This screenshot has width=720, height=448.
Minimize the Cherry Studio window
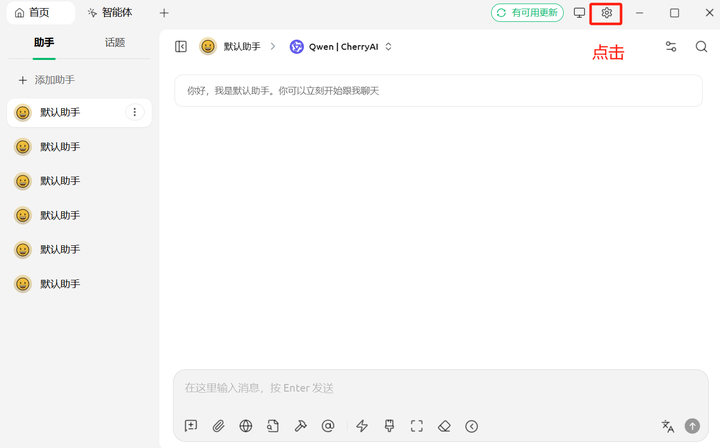[639, 13]
